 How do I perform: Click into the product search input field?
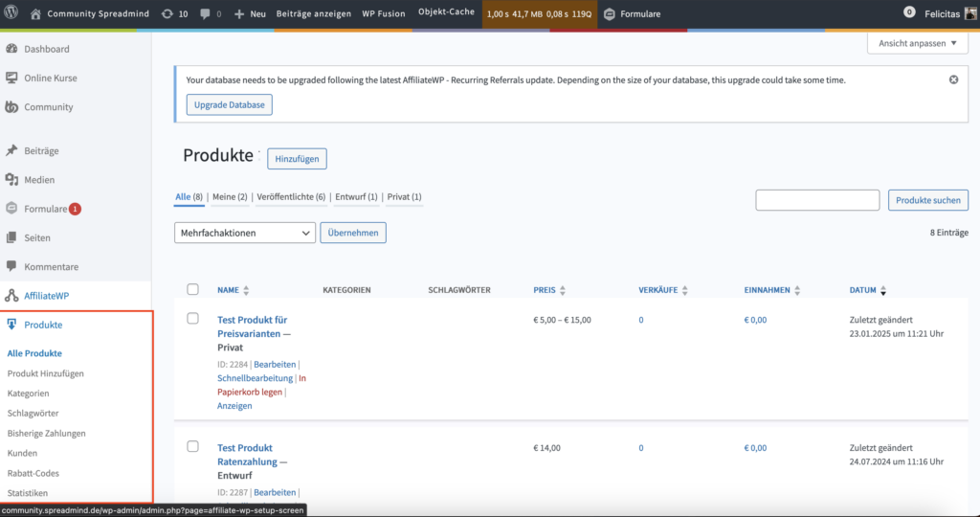816,200
